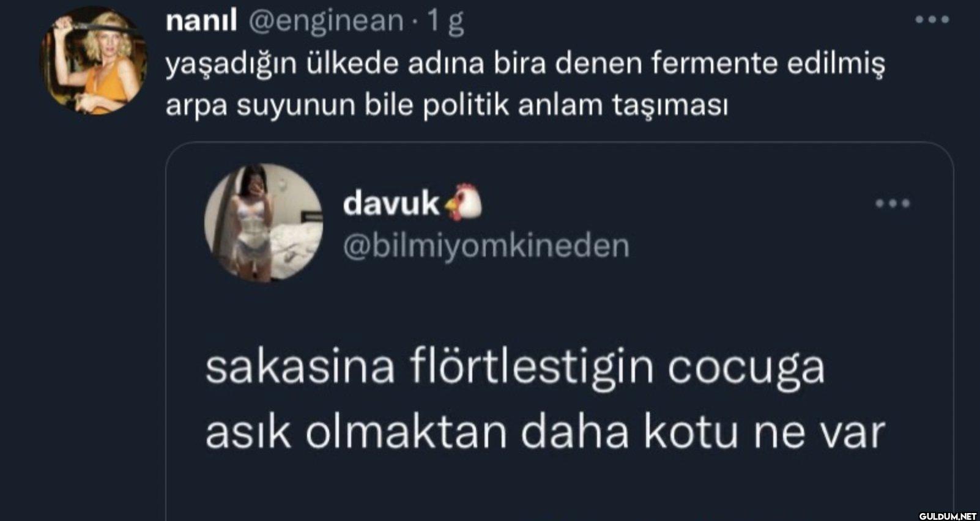Click the '1 g' tweet timestamp
The width and height of the screenshot is (980, 521).
(x=445, y=22)
